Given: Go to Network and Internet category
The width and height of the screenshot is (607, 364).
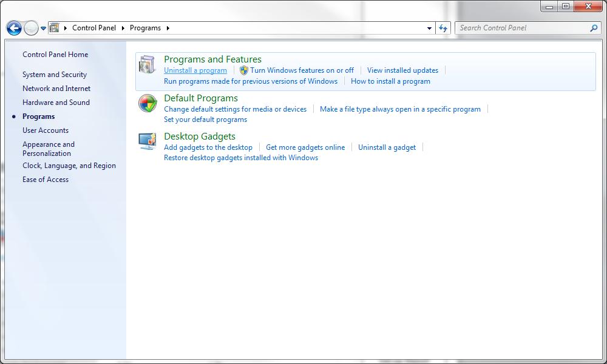Looking at the screenshot, I should tap(56, 89).
